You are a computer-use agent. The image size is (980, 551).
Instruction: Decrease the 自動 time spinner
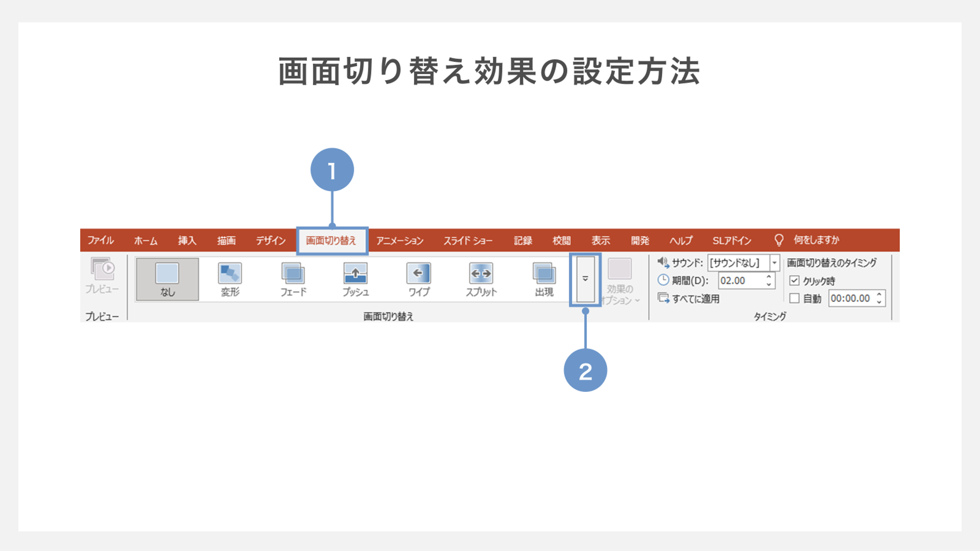879,302
